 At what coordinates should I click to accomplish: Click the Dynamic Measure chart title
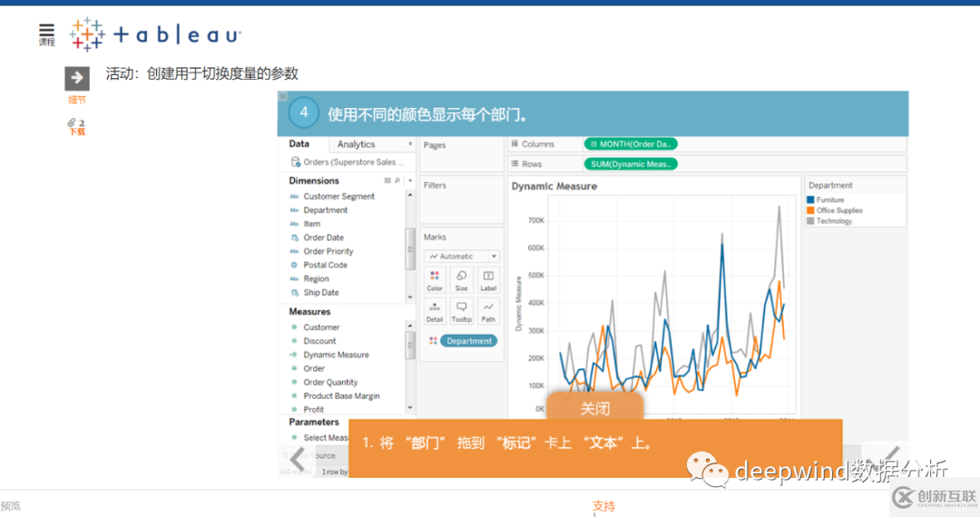click(554, 186)
